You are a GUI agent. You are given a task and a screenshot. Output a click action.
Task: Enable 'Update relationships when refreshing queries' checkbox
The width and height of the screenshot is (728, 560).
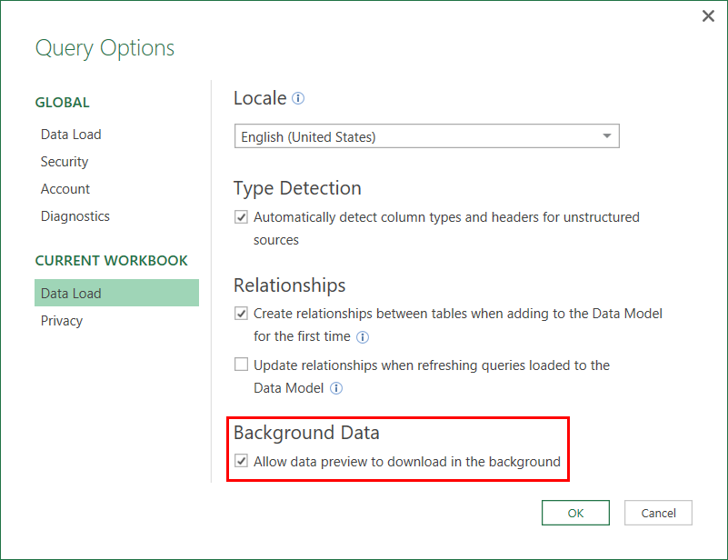[x=241, y=365]
